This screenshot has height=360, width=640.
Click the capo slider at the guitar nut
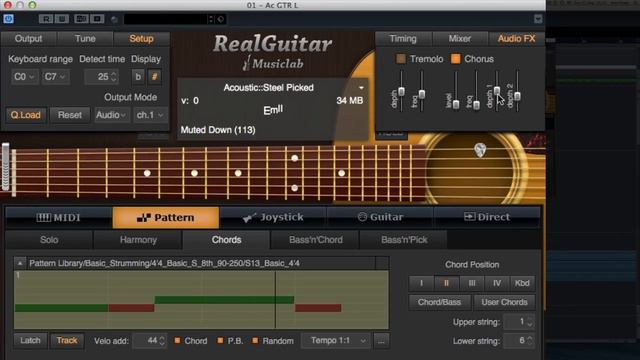5,167
